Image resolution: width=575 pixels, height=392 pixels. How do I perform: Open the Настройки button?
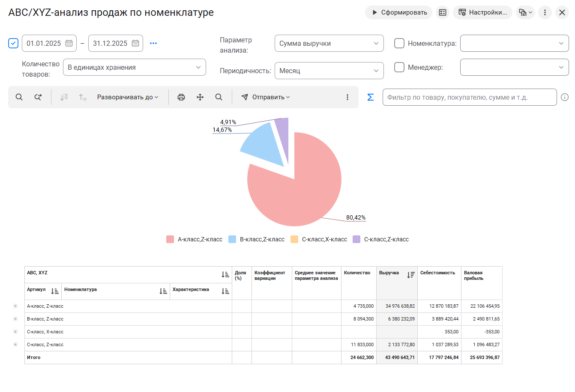(482, 12)
